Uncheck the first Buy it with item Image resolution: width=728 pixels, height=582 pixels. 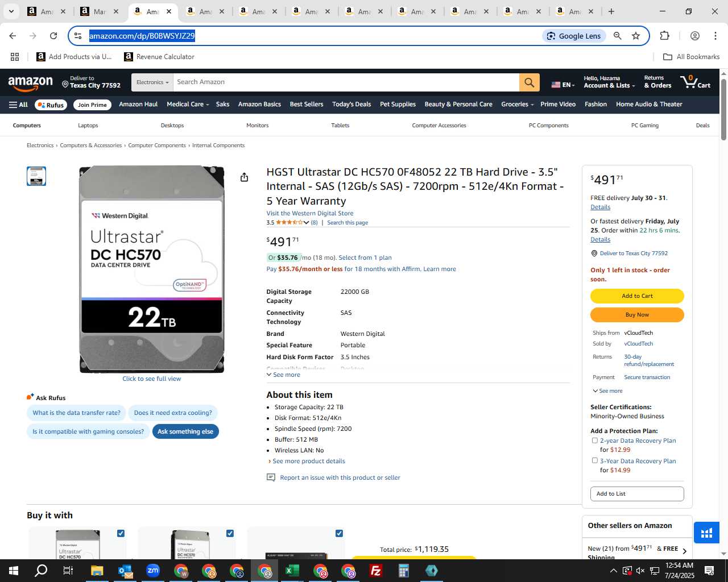121,533
